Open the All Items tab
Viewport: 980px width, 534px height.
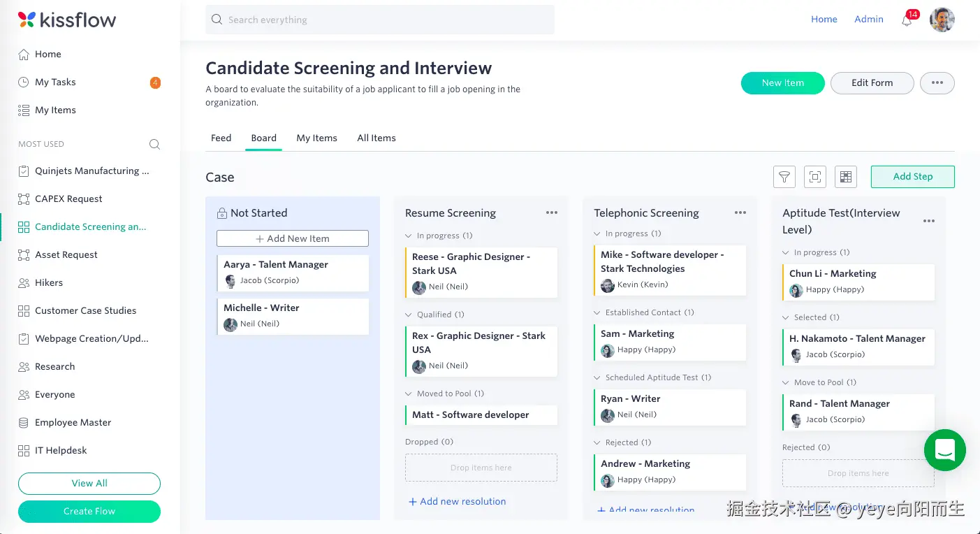point(376,138)
